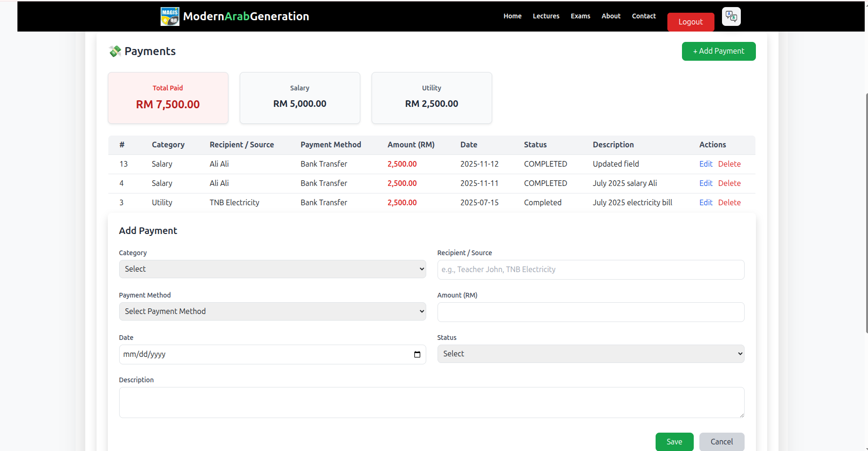Navigate to Exams in navbar
The width and height of the screenshot is (868, 451).
pos(580,16)
